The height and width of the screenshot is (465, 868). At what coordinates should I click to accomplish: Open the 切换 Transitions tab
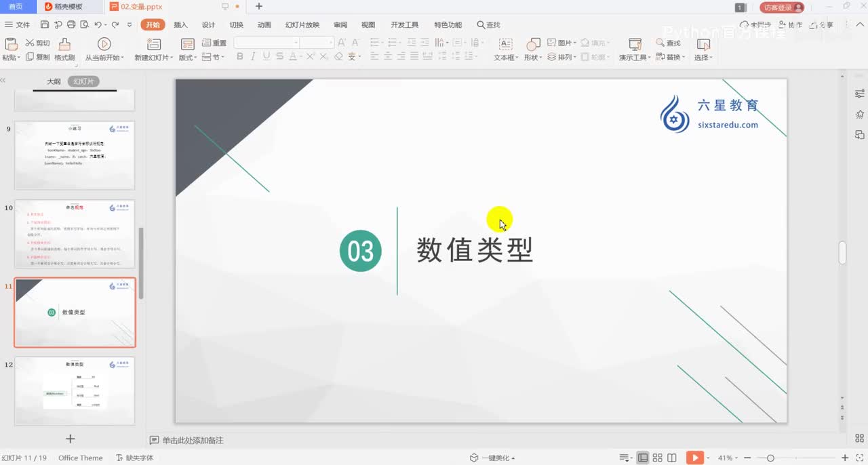click(x=236, y=24)
